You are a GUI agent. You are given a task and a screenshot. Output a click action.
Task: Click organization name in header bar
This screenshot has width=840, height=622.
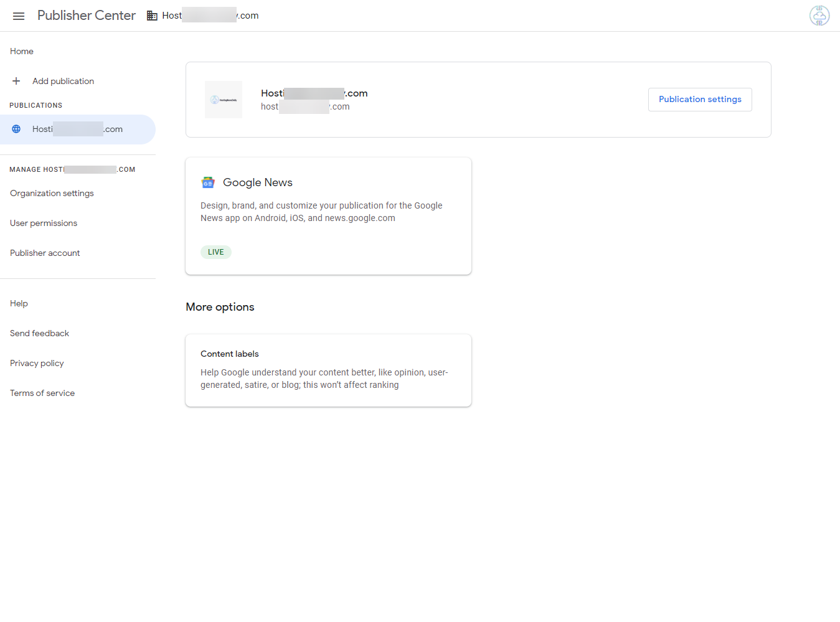pyautogui.click(x=210, y=16)
